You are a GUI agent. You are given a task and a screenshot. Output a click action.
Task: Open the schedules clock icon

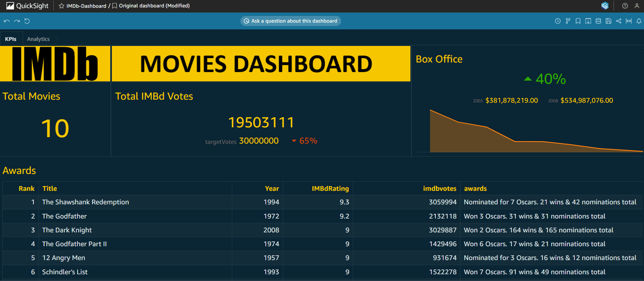coord(558,21)
